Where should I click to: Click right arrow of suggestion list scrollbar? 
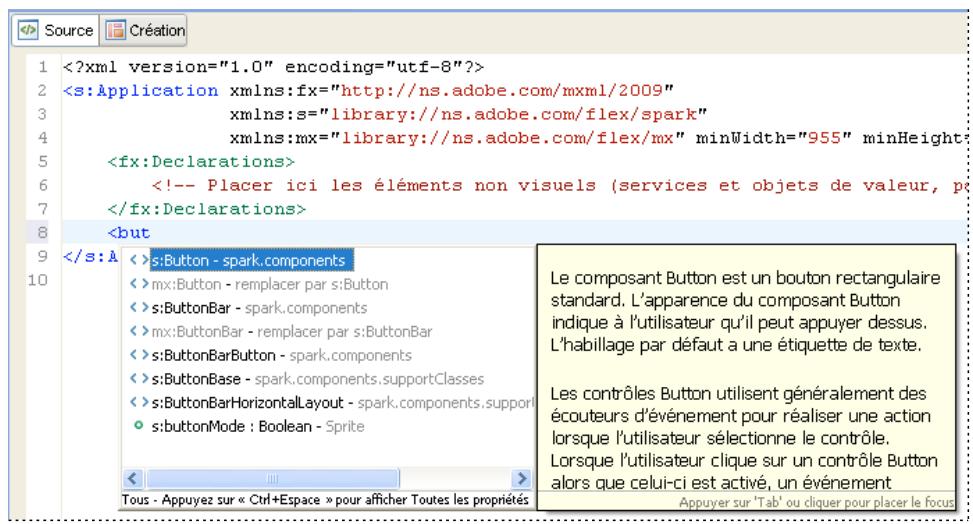click(522, 478)
